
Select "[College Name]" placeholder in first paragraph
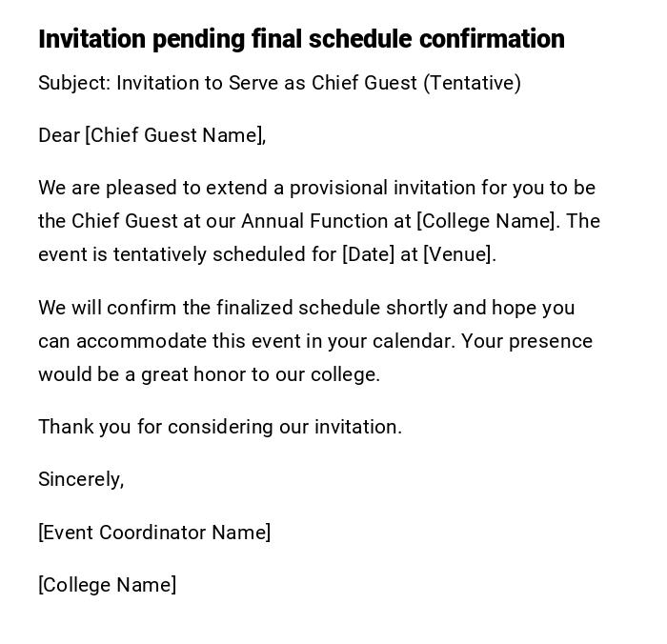(x=486, y=221)
